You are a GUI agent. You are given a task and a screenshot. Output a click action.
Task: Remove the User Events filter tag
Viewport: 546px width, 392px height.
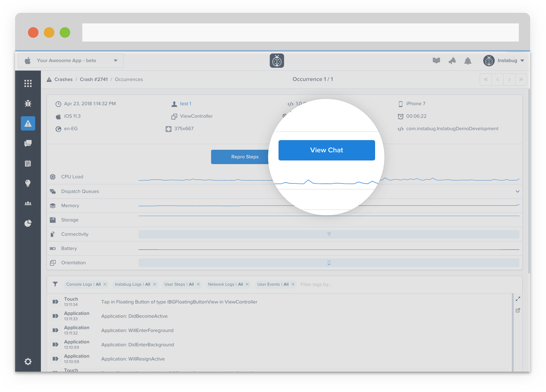[293, 284]
